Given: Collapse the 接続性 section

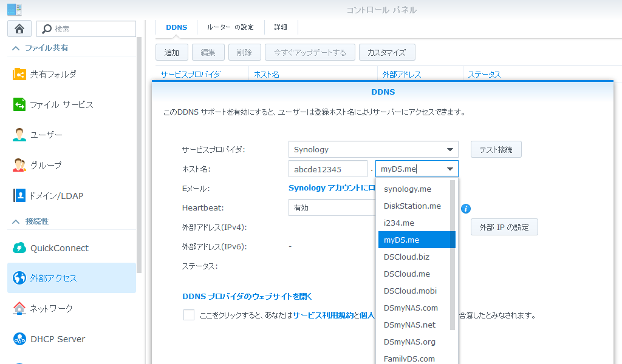Looking at the screenshot, I should coord(16,221).
